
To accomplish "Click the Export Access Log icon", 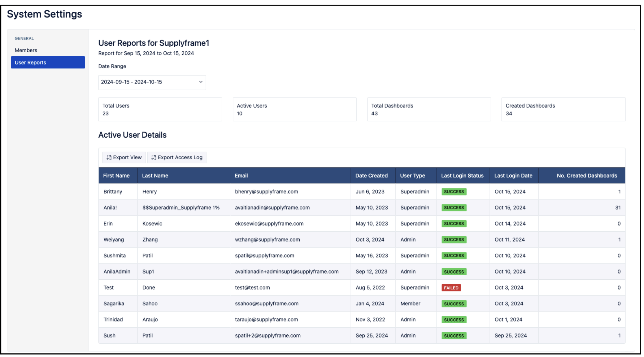I will 154,157.
